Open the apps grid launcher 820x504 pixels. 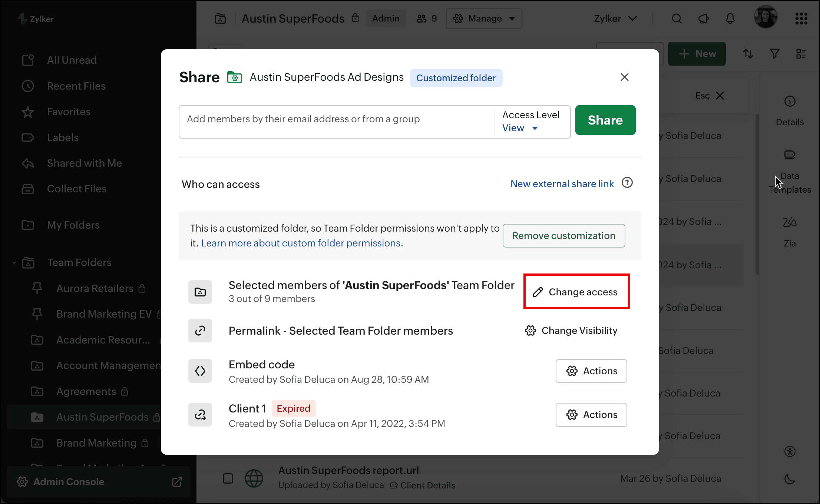801,19
